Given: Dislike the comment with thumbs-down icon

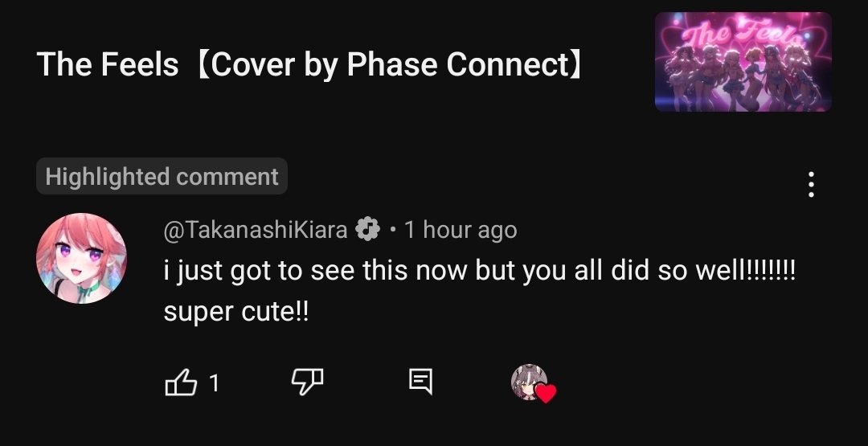Looking at the screenshot, I should [x=306, y=383].
